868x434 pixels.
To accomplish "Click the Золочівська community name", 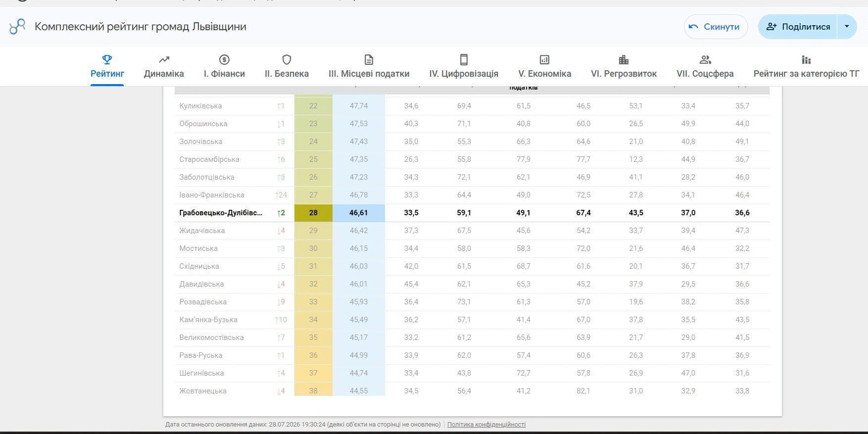I will tap(201, 142).
